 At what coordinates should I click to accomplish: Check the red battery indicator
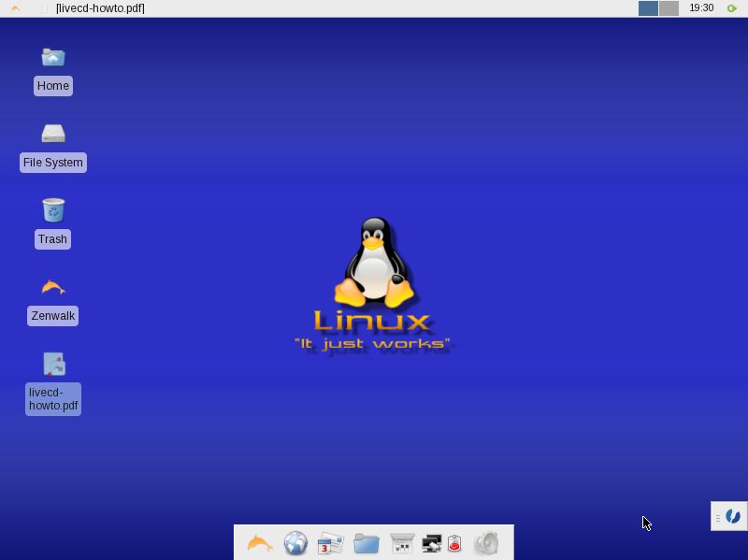(x=454, y=543)
